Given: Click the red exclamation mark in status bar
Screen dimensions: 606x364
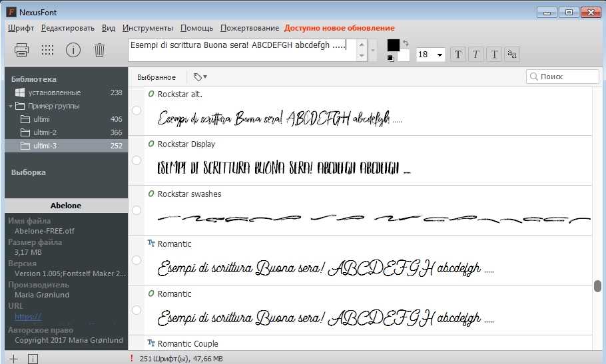Looking at the screenshot, I should coord(132,358).
